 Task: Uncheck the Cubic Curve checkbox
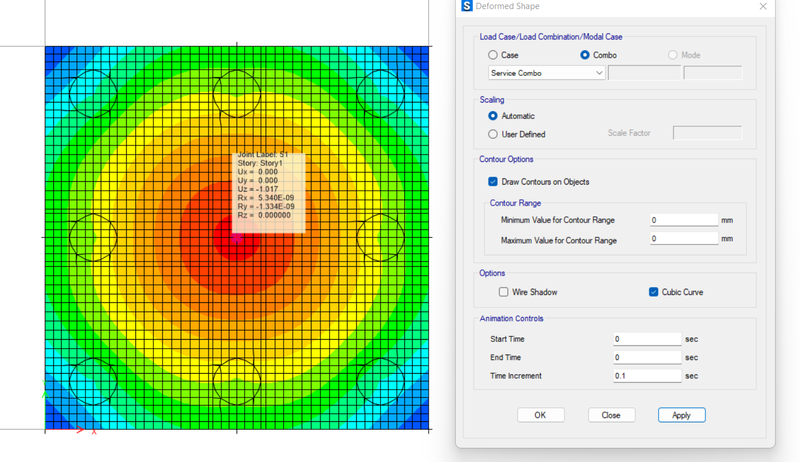(654, 292)
